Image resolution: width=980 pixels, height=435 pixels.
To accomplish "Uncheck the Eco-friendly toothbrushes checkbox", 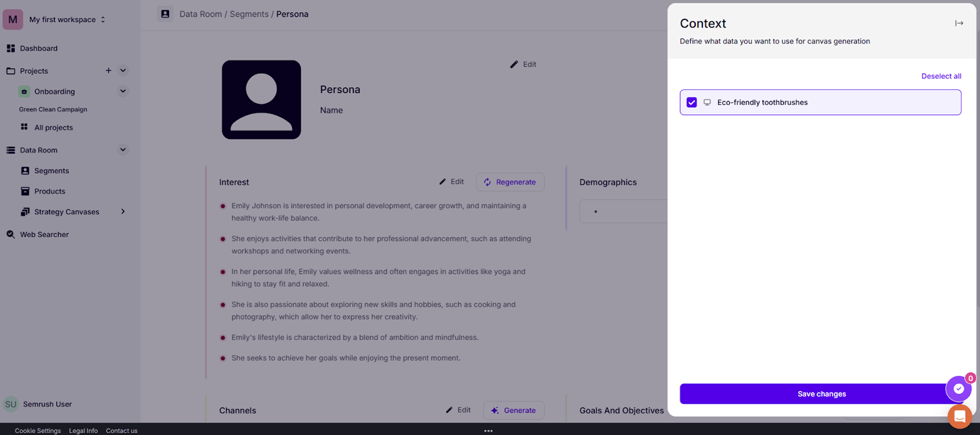I will 692,102.
